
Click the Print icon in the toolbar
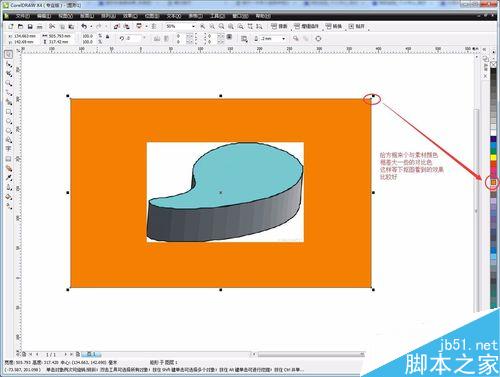click(40, 26)
